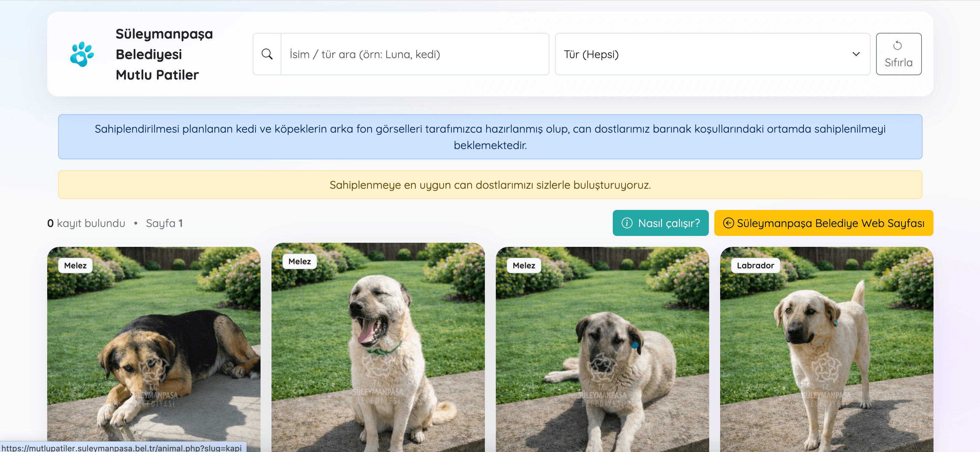
Task: Click the "Sayfa 1" page indicator text
Action: [164, 223]
